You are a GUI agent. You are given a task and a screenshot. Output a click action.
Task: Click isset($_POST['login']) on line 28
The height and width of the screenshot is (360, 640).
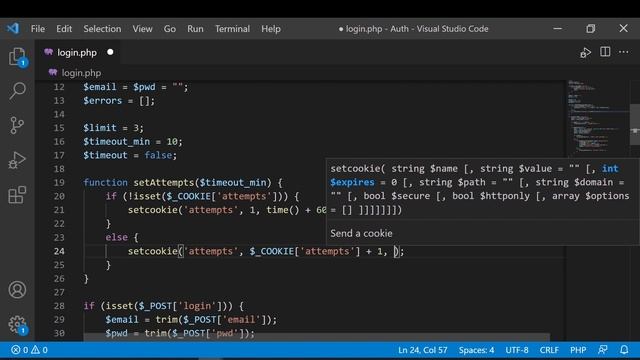[167, 306]
